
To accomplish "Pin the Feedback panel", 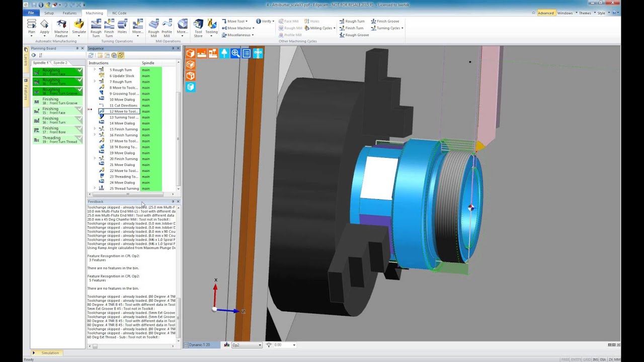I will point(173,202).
